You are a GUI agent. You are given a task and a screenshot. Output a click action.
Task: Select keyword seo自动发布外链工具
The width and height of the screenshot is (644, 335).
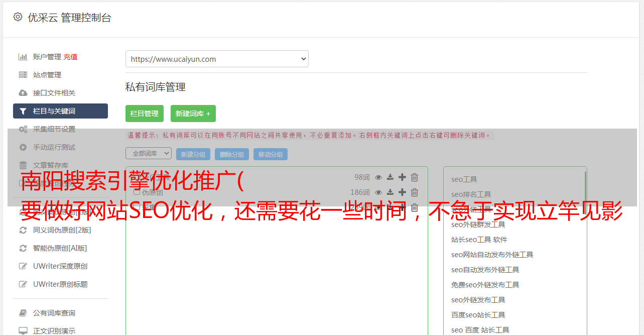[x=485, y=270]
